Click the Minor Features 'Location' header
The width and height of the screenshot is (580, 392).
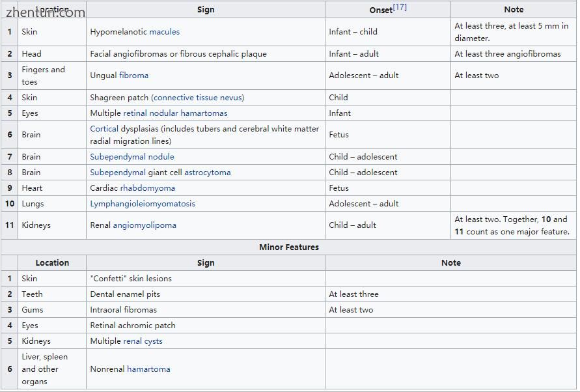[x=52, y=263]
